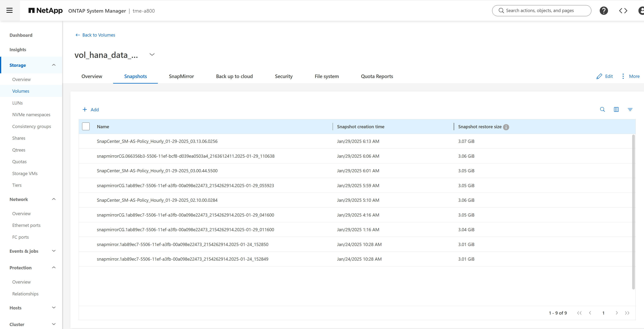Viewport: 644px width, 329px height.
Task: Expand the vol_hana_data volume dropdown
Action: pyautogui.click(x=152, y=55)
